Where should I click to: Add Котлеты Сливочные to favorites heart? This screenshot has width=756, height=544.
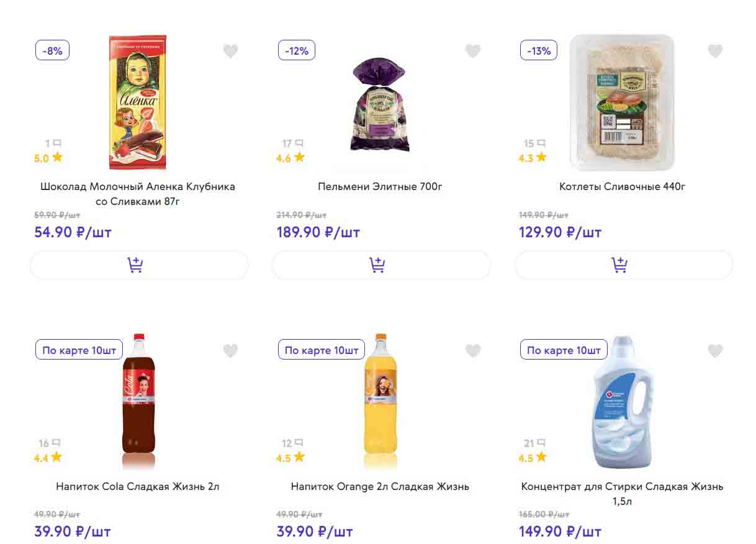715,51
